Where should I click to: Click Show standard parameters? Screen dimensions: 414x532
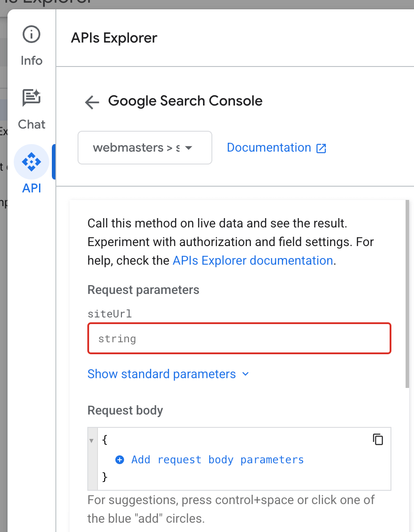[161, 374]
